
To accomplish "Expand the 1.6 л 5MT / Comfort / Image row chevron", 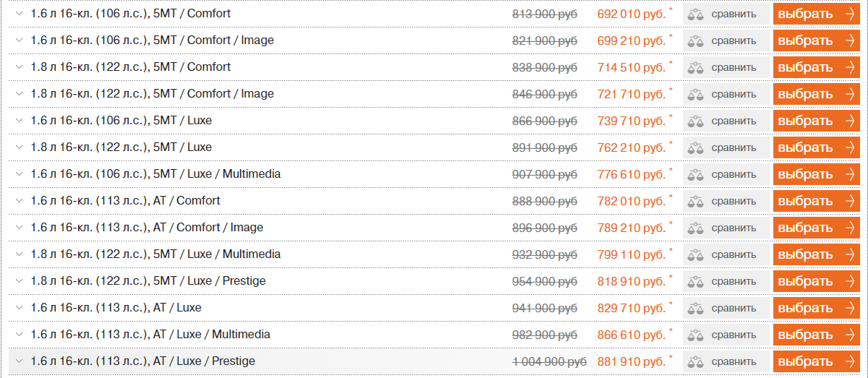I will pos(20,40).
